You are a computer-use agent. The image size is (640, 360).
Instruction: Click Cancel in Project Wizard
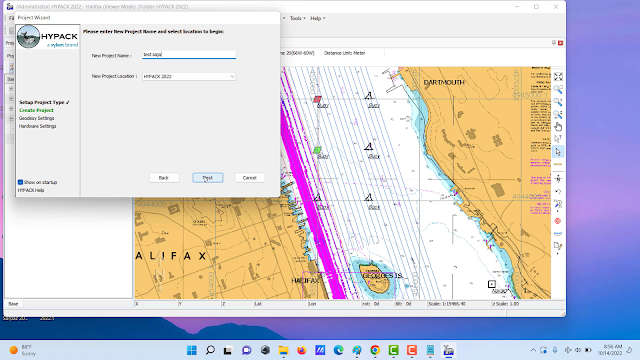249,178
